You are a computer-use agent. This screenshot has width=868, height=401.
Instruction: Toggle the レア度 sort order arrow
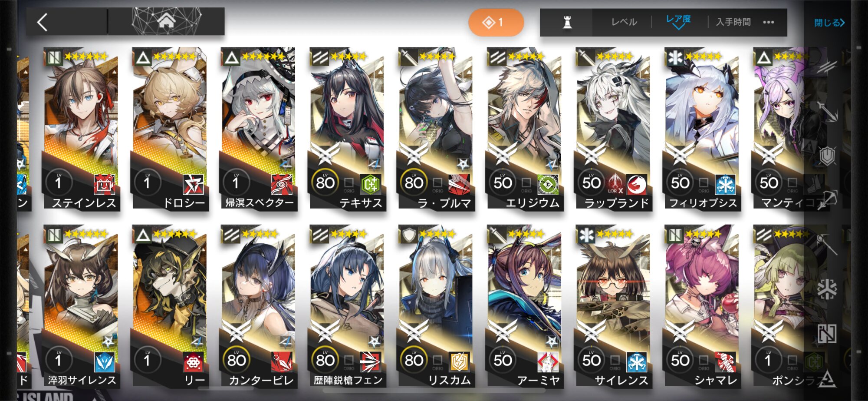[678, 27]
